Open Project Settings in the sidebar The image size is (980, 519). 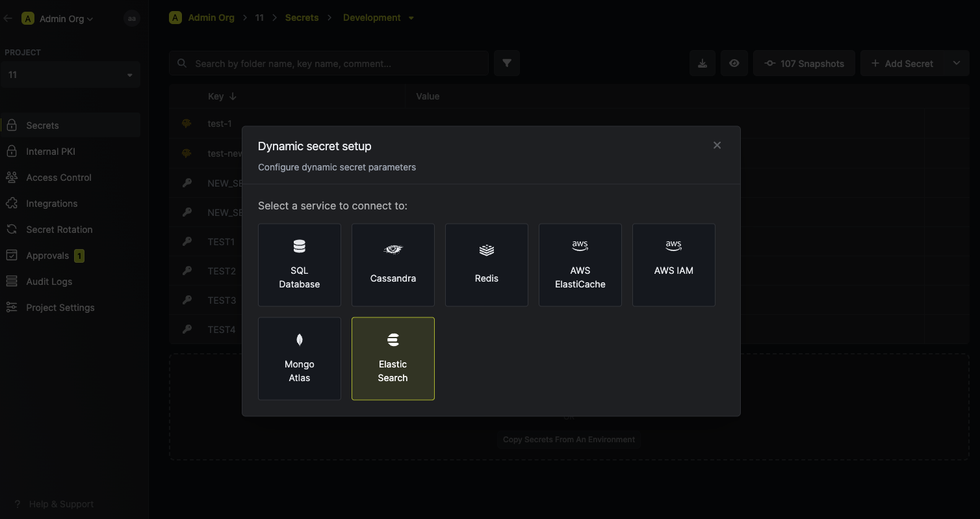coord(70,307)
